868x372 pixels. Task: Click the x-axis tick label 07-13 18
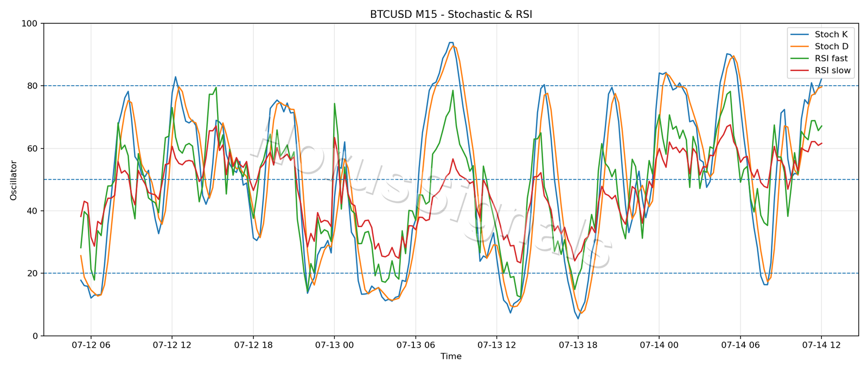pos(578,345)
